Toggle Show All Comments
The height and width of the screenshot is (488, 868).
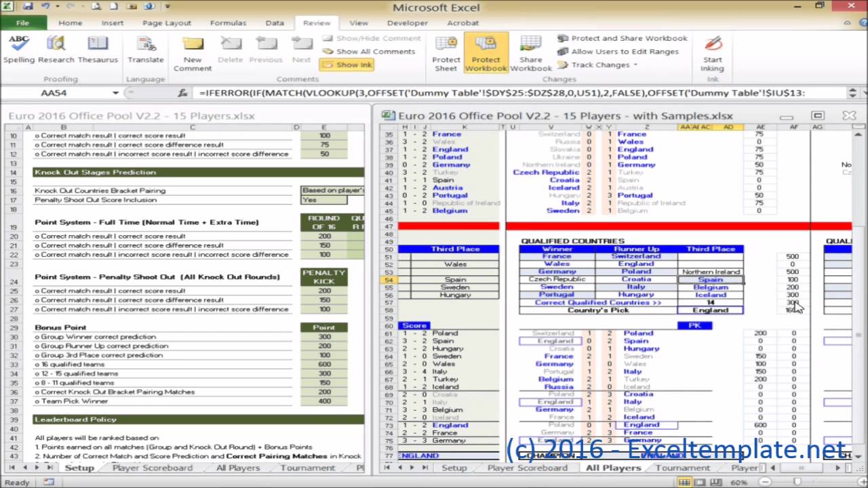click(369, 52)
